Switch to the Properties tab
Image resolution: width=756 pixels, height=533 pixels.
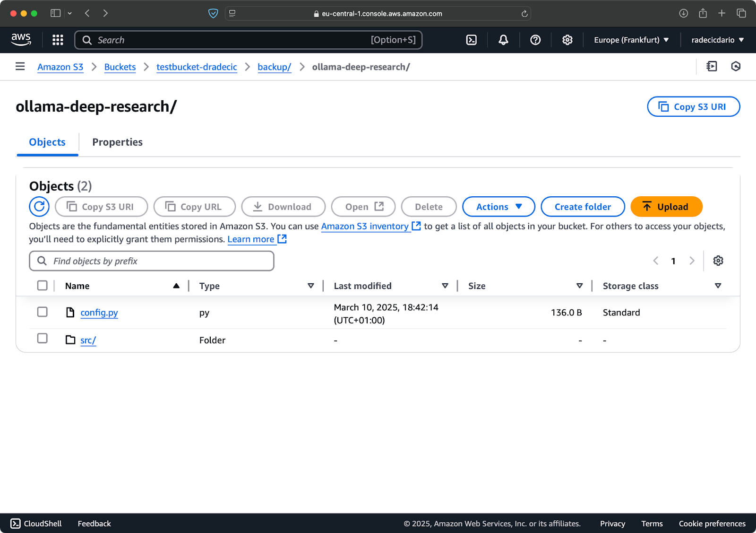click(x=118, y=142)
